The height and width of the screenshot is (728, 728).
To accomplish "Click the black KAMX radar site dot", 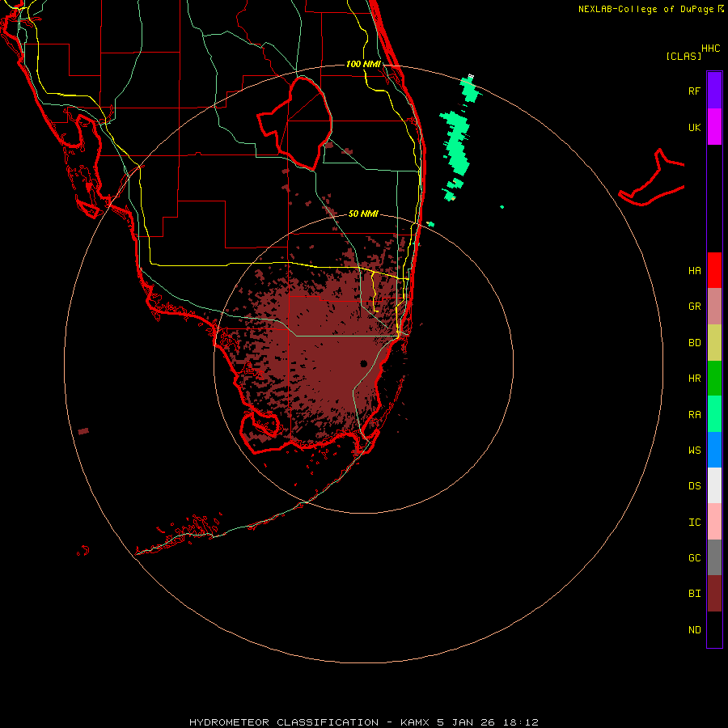I will (x=363, y=363).
